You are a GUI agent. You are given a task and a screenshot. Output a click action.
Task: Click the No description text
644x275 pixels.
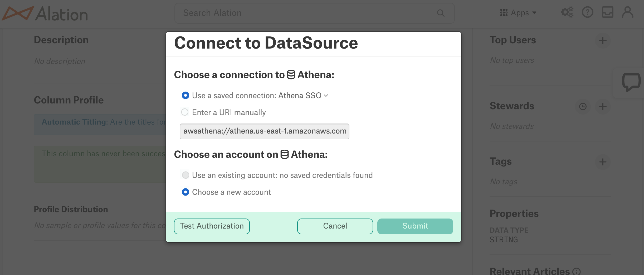(60, 61)
